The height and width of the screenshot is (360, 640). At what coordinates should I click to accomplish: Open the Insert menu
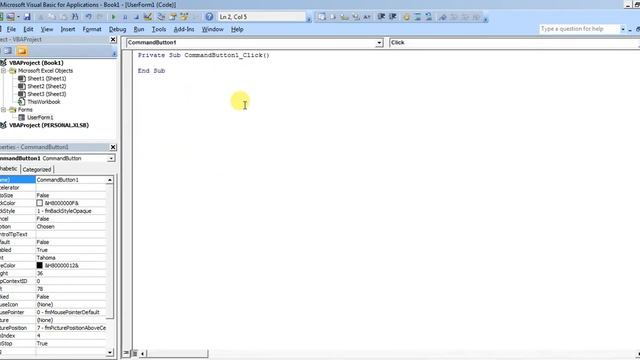68,29
